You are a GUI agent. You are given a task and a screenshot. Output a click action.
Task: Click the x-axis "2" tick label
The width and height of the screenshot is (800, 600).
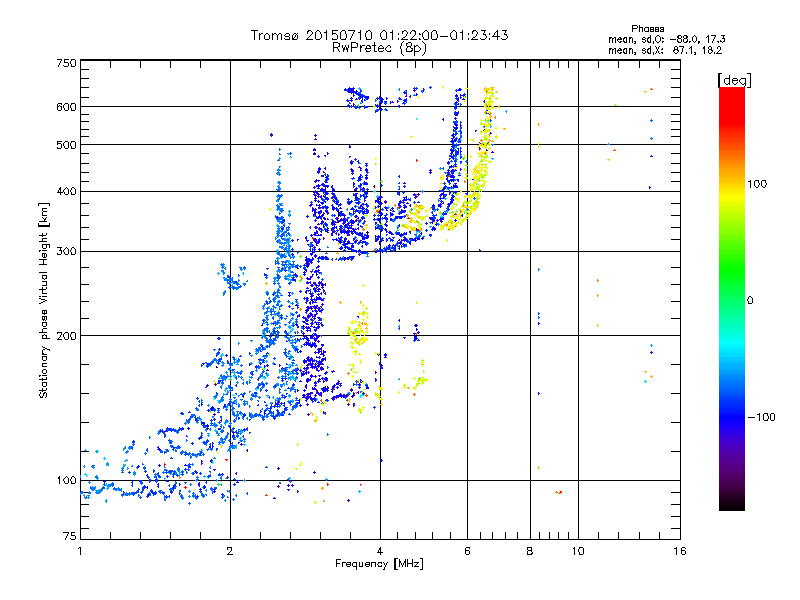pos(230,551)
